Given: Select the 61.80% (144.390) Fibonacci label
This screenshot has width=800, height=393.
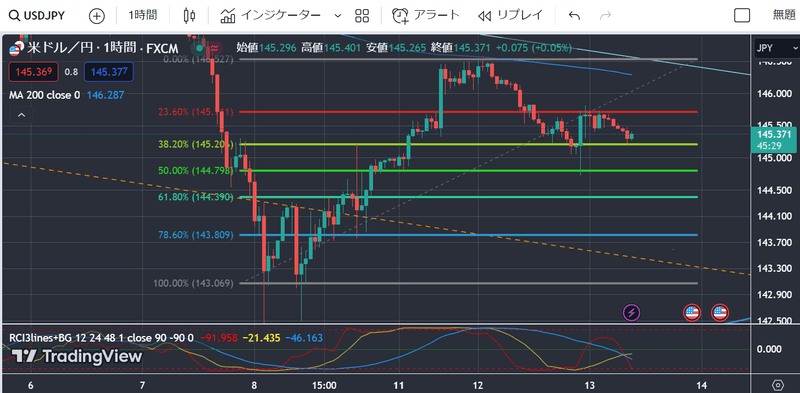Looking at the screenshot, I should (x=196, y=196).
